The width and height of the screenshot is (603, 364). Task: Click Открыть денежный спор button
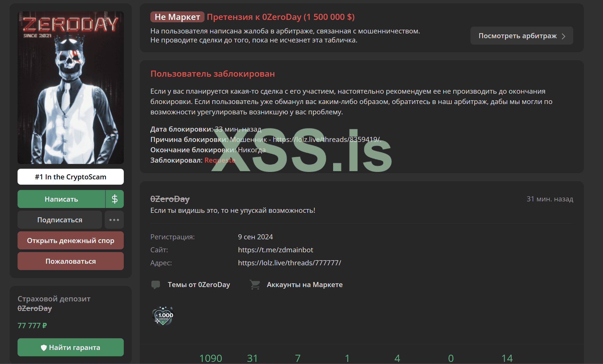[71, 241]
